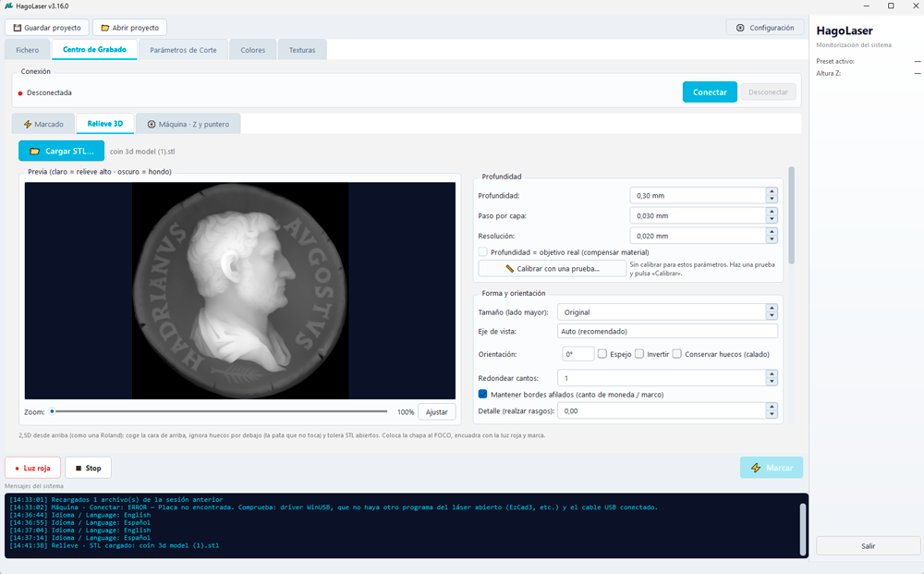Click the floppy disk Guardar proyecto icon
Screen dimensions: 924x574
pos(17,28)
